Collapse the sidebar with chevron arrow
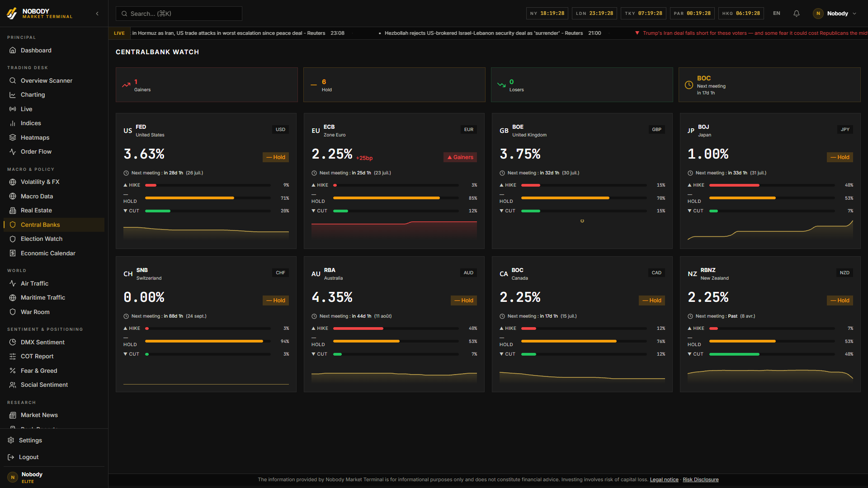 coord(97,14)
